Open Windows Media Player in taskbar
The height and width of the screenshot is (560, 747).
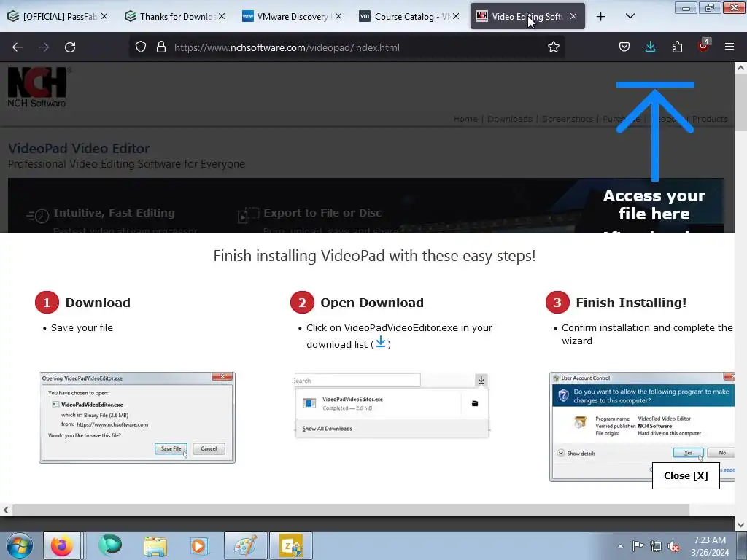(x=198, y=545)
